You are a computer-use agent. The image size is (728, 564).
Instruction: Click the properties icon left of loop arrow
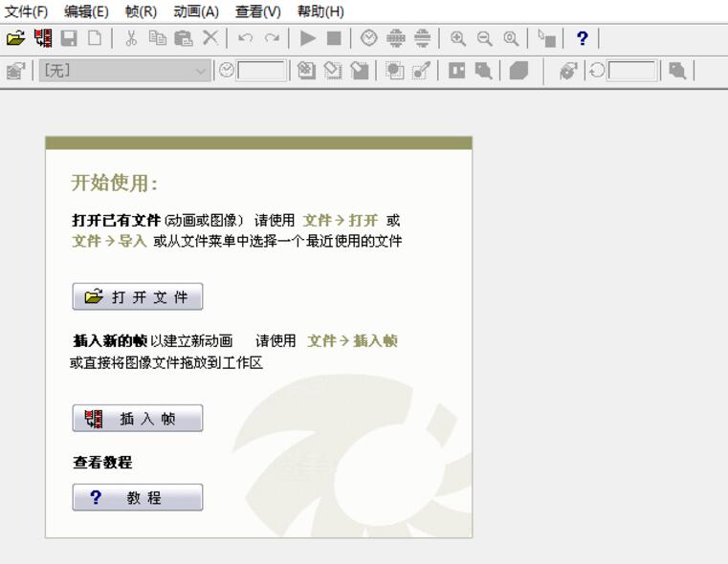(568, 71)
